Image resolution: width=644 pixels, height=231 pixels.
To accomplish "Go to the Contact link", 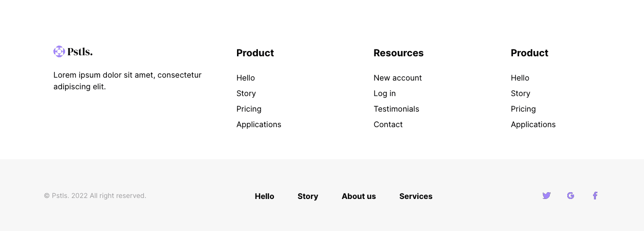I will tap(388, 125).
